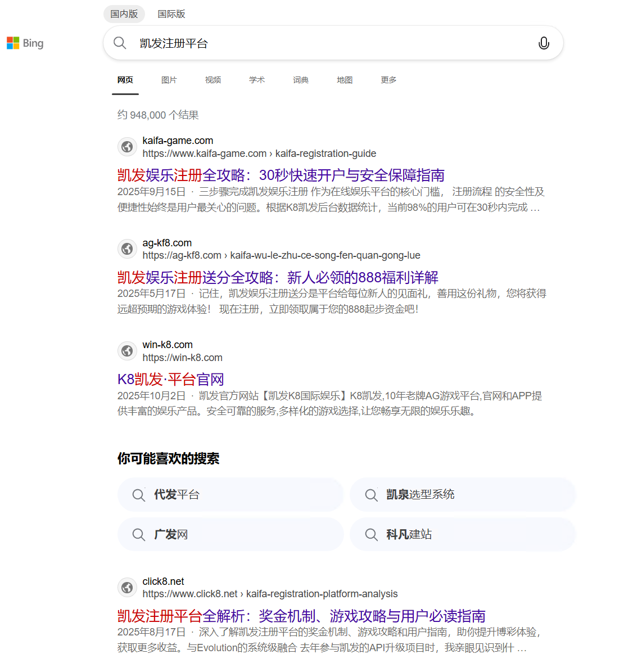The width and height of the screenshot is (624, 672).
Task: Open result 凯发注册平台全解析 title link
Action: click(x=301, y=616)
